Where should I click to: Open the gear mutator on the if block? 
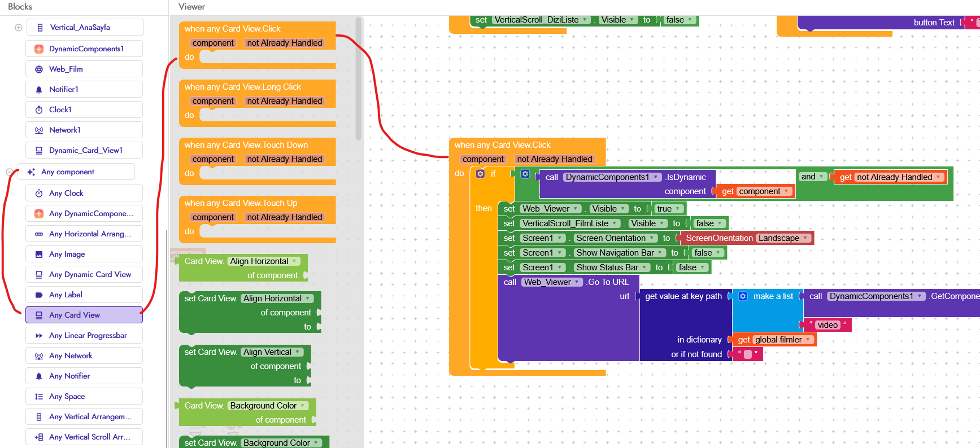[x=480, y=174]
